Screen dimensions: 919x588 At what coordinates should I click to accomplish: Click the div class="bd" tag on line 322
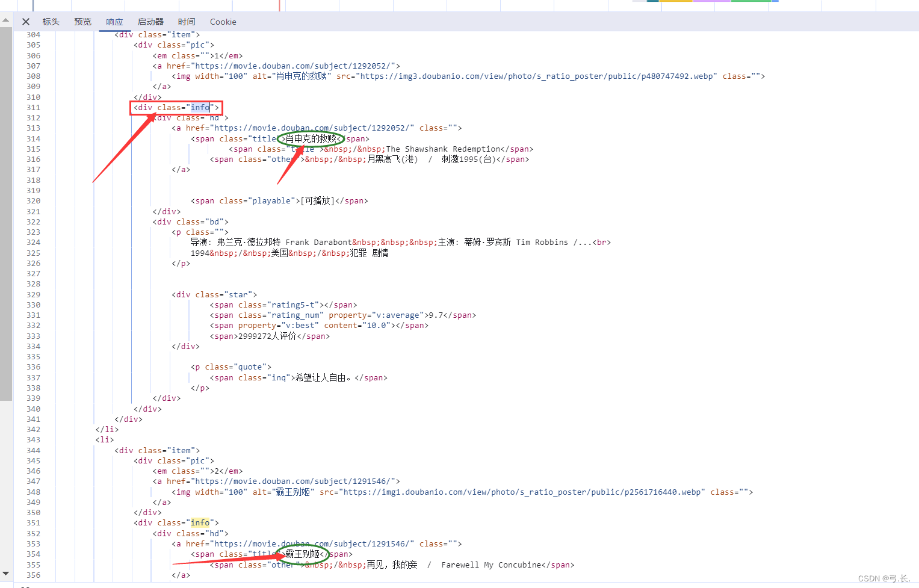point(191,222)
